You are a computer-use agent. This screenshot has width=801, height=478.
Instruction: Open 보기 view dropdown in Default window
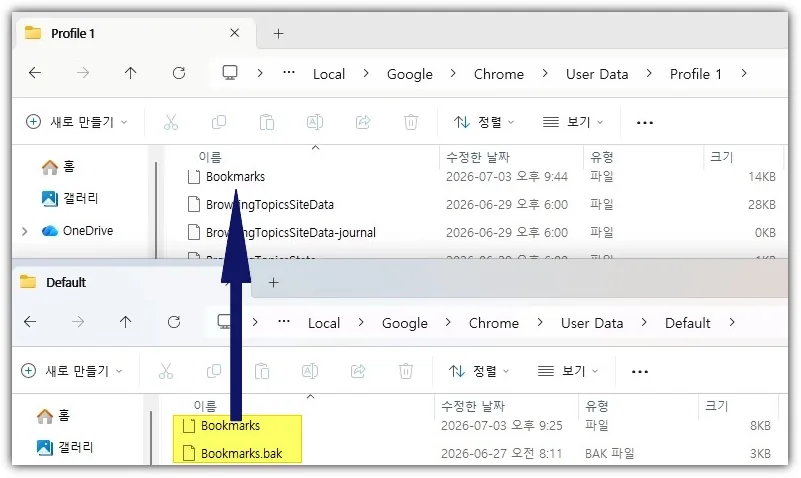tap(568, 371)
